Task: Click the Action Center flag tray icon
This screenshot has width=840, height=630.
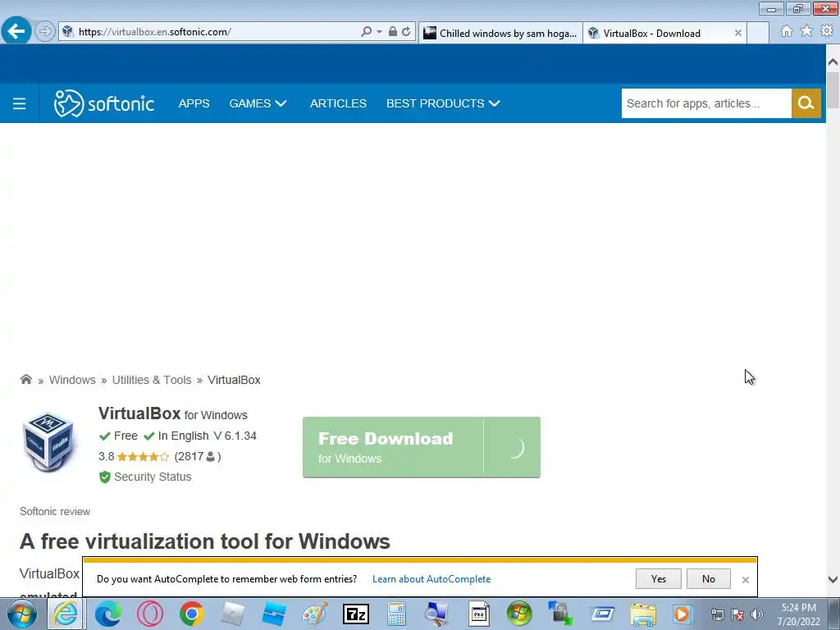Action: pos(737,614)
